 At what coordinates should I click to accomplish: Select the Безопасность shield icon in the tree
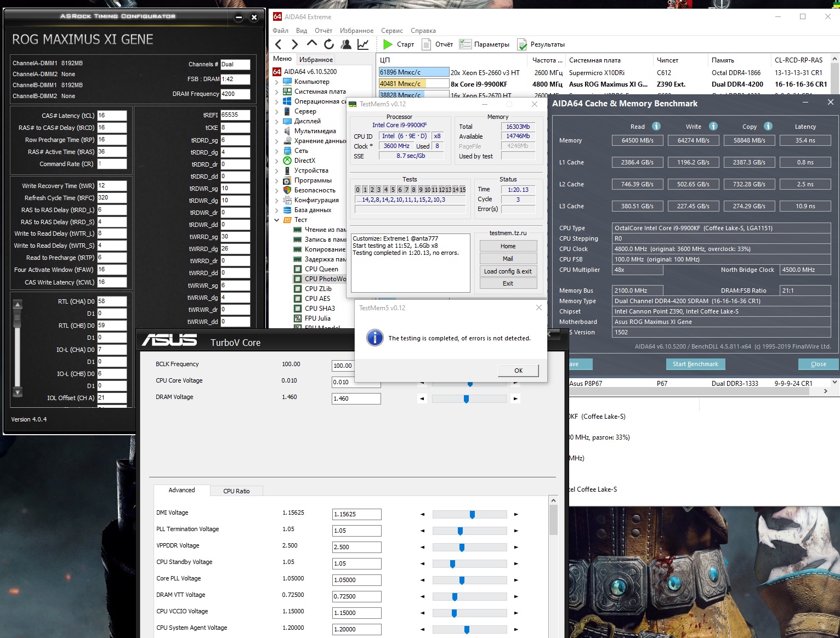(x=287, y=190)
